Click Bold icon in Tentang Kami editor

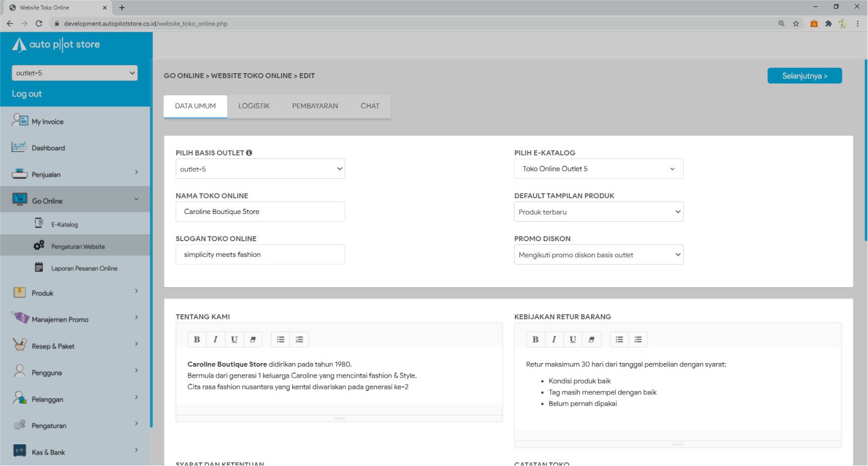click(x=197, y=340)
